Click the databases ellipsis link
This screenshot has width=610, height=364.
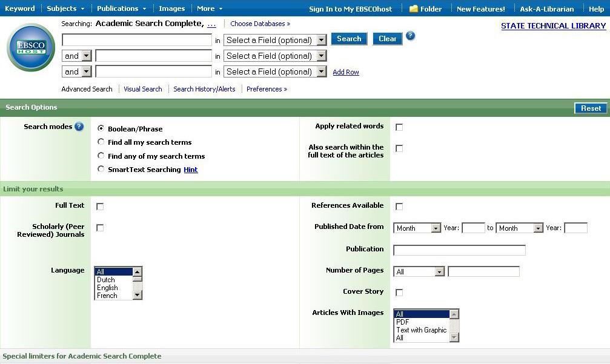point(211,24)
